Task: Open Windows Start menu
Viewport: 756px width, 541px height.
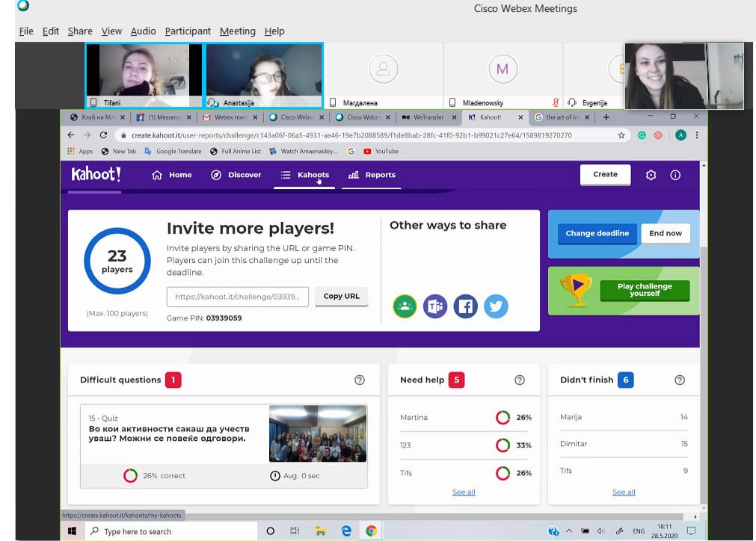Action: point(73,531)
